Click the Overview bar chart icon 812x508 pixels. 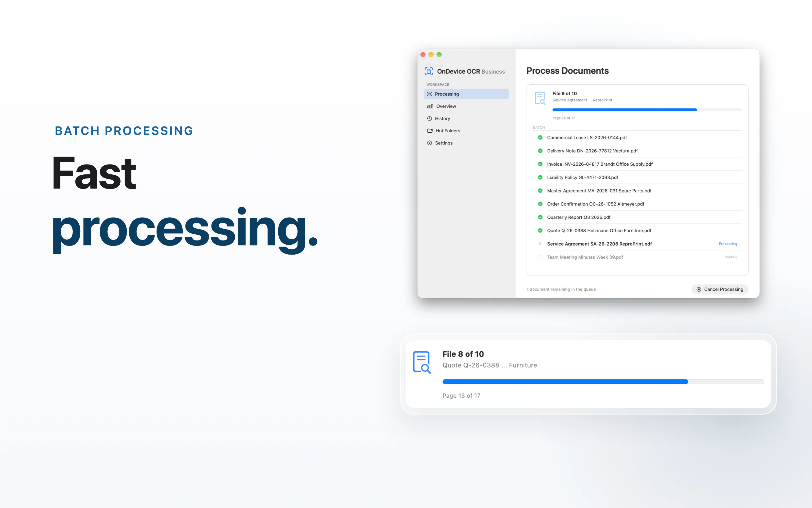pyautogui.click(x=430, y=106)
